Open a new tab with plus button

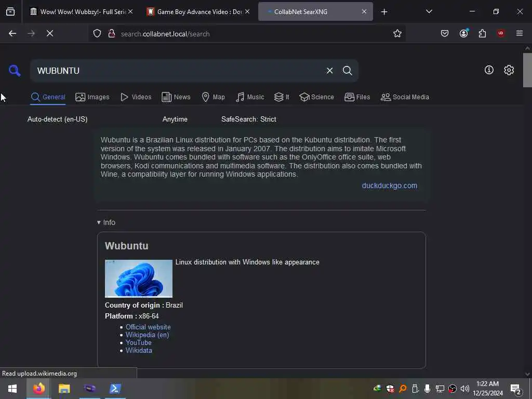tap(384, 12)
